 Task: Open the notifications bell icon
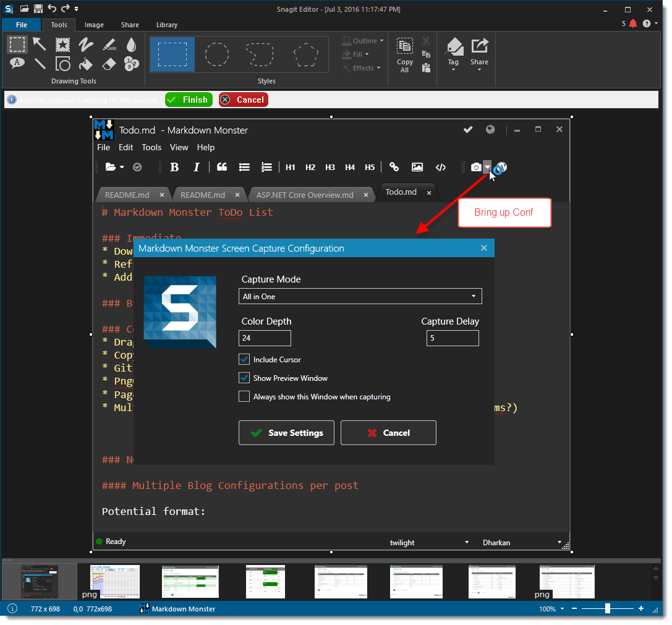tap(633, 23)
